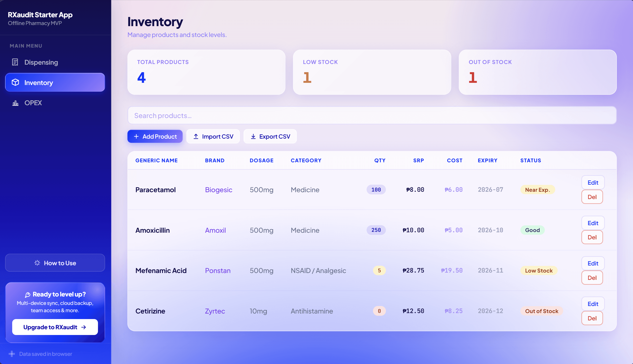The height and width of the screenshot is (364, 633).
Task: Click the quantity 250 badge
Action: tap(376, 230)
